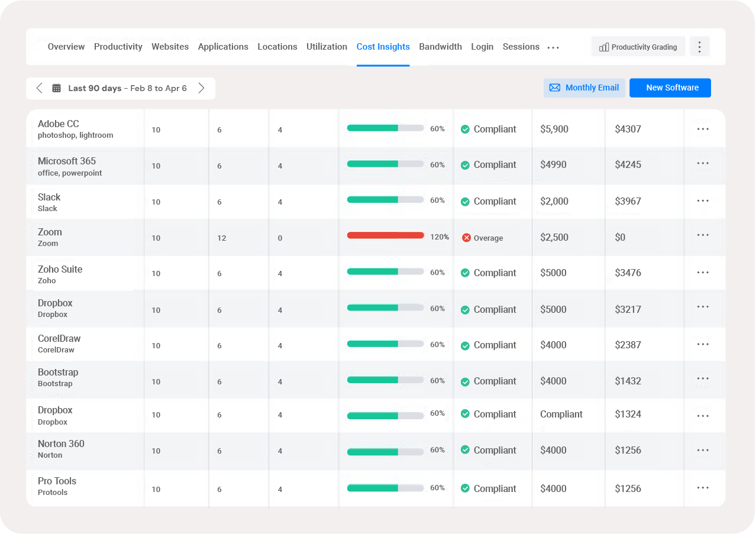Open more options for Zoho Suite

(x=703, y=272)
